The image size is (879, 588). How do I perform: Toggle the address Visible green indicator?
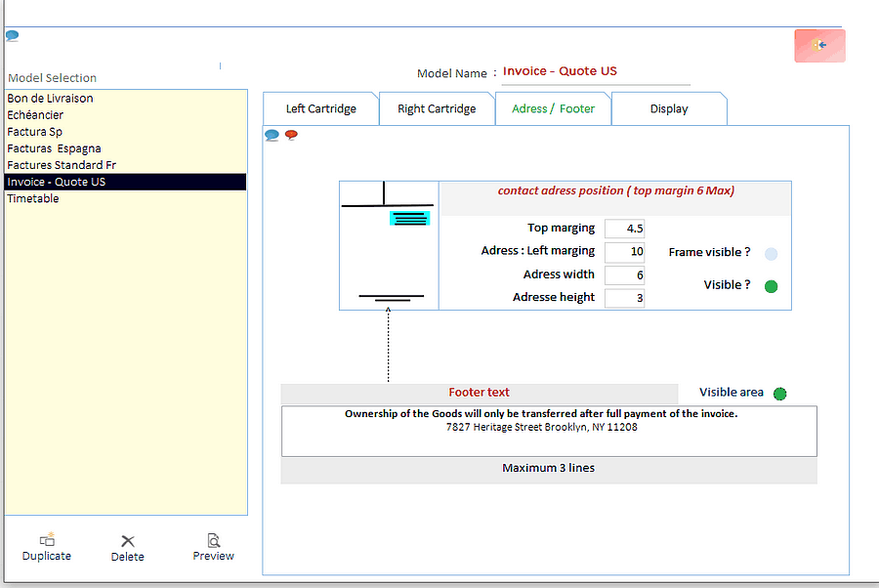click(772, 286)
